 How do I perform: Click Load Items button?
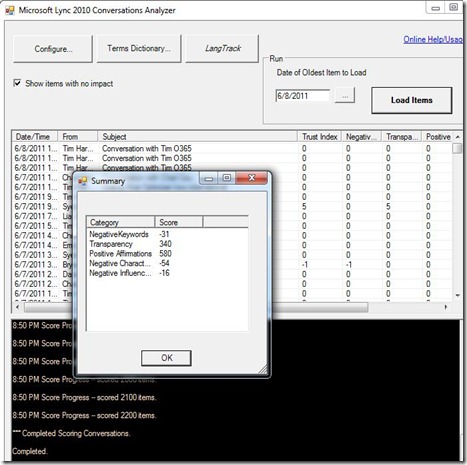pos(412,100)
